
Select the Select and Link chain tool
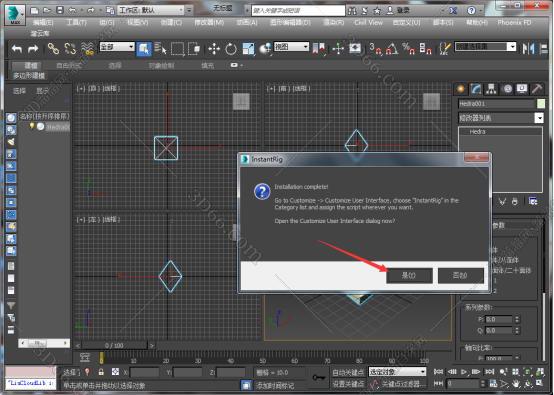pos(53,49)
